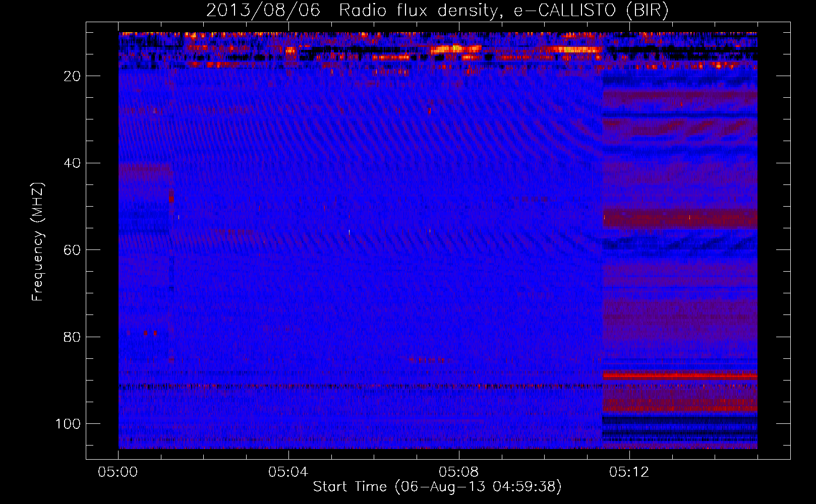Click the 40 frequency tick label
The width and height of the screenshot is (816, 504).
(x=73, y=163)
